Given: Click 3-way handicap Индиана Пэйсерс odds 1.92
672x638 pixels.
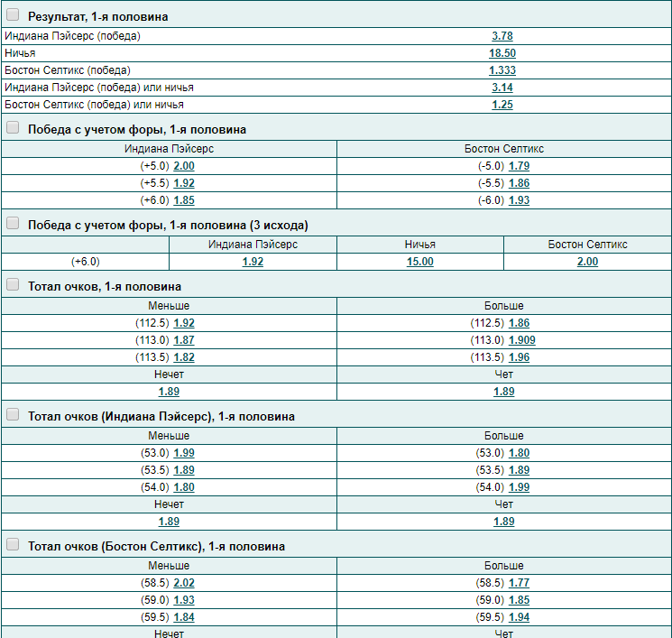Looking at the screenshot, I should pos(253,262).
